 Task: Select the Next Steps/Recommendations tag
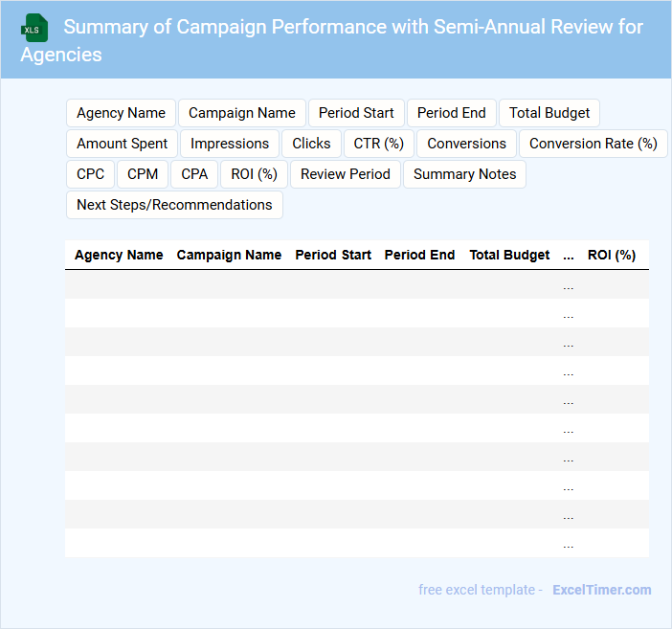point(174,205)
